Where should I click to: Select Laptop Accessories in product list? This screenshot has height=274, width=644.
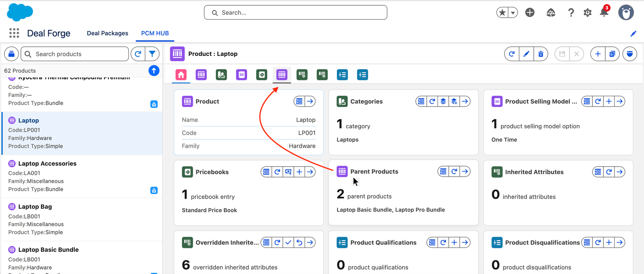tap(82, 176)
